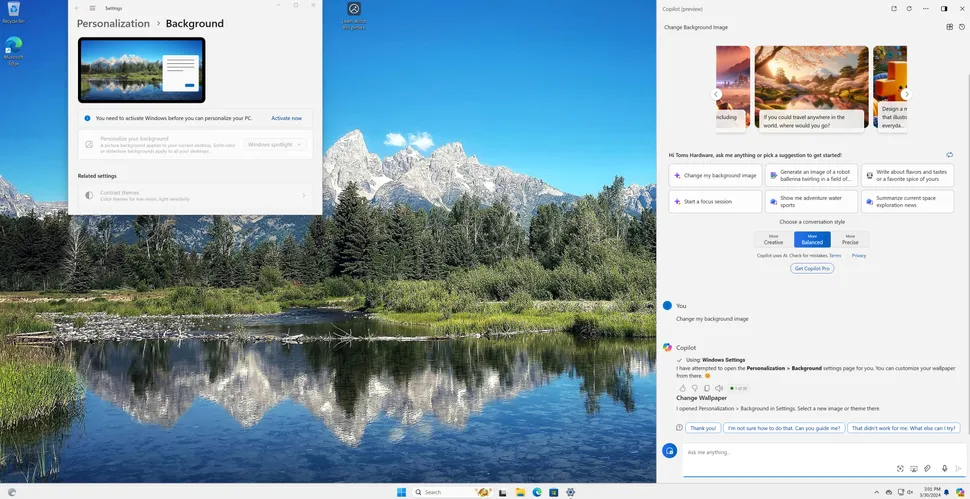Open Copilot more options ellipsis menu

click(x=927, y=8)
